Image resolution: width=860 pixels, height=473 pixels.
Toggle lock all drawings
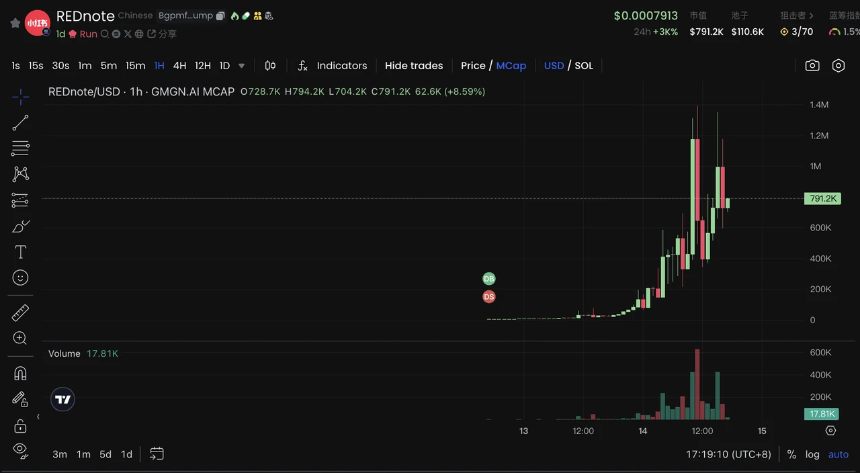20,426
